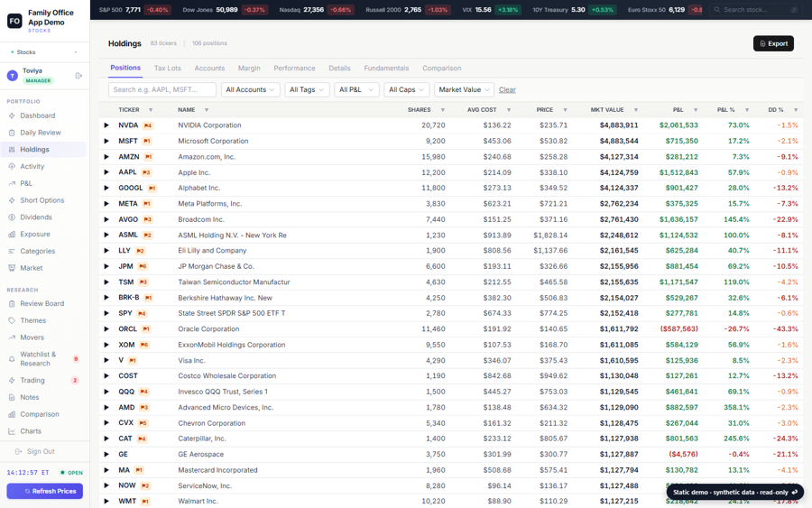Click the NVDA flag tag badge
Screen dimensions: 812x508
click(x=148, y=125)
